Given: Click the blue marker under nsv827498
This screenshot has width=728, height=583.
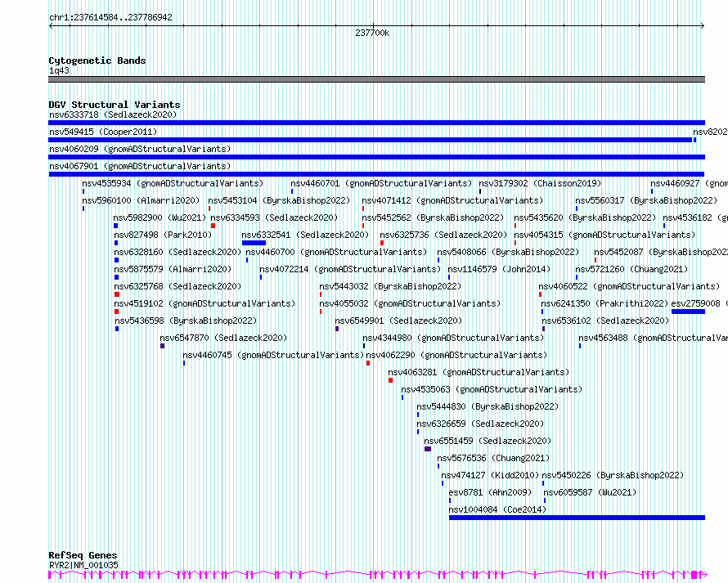Looking at the screenshot, I should (116, 243).
